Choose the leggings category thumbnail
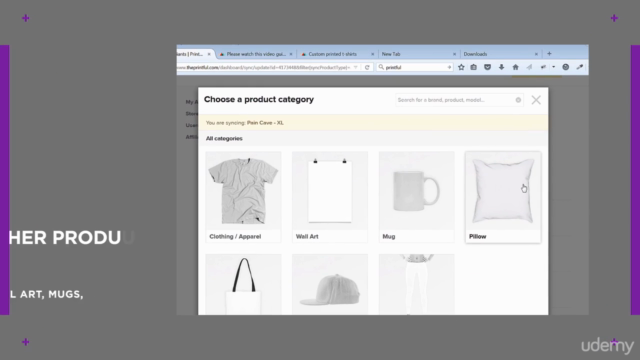640x360 pixels. (x=416, y=284)
